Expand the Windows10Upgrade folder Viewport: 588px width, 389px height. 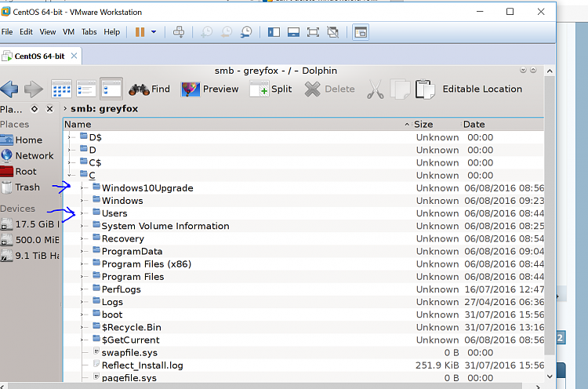pos(82,188)
